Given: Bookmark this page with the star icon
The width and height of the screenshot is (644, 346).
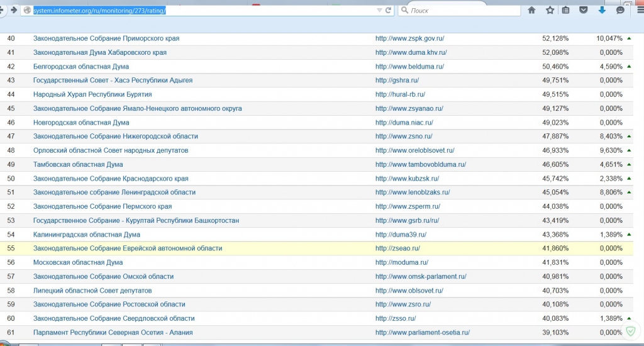Looking at the screenshot, I should (x=550, y=10).
